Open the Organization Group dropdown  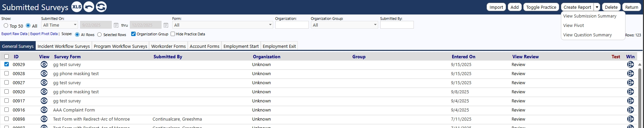(345, 25)
